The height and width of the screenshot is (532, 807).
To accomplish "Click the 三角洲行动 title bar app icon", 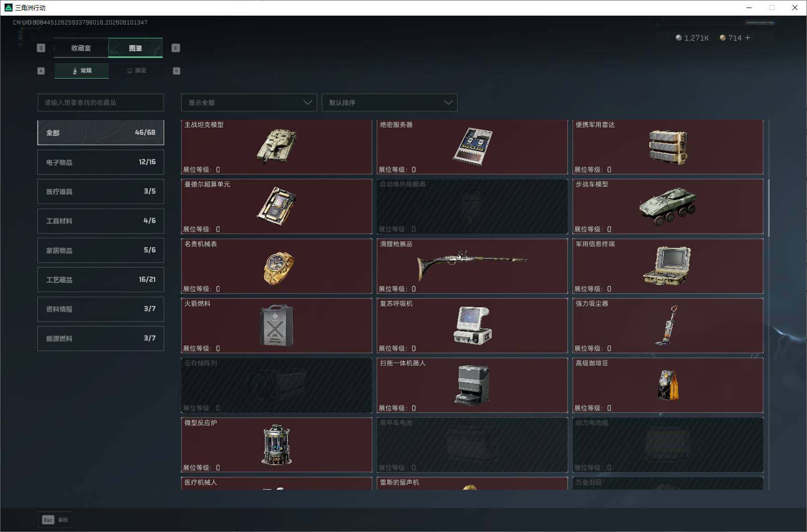I will (8, 8).
